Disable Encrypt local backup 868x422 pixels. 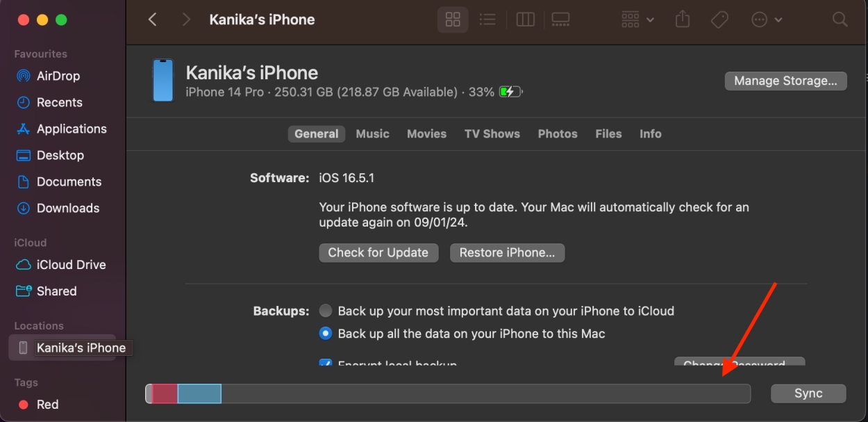click(x=326, y=364)
